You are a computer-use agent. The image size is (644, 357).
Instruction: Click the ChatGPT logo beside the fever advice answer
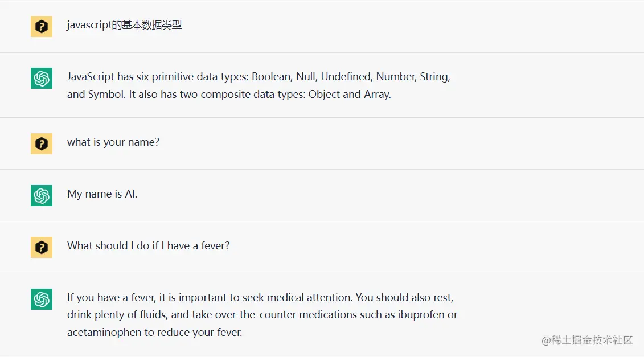click(42, 299)
